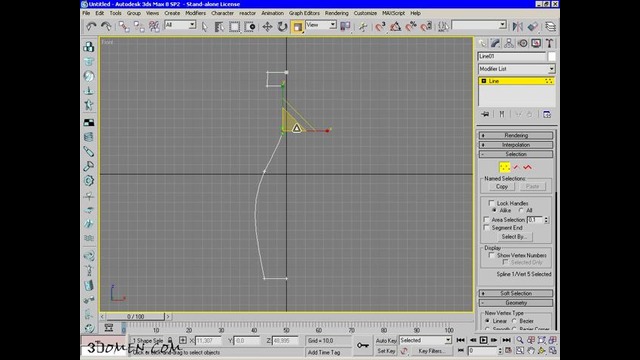Click the object color swatch beside Line01

(552, 56)
